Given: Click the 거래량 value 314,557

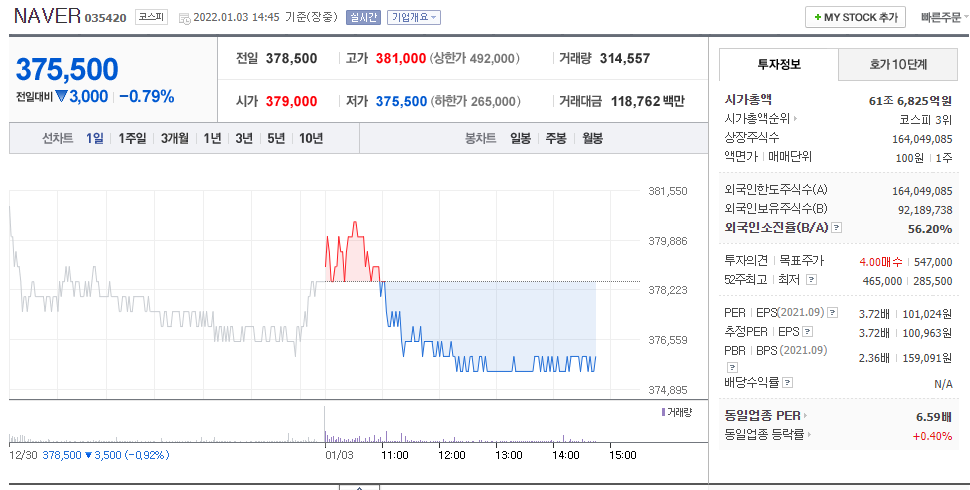Looking at the screenshot, I should tap(625, 59).
